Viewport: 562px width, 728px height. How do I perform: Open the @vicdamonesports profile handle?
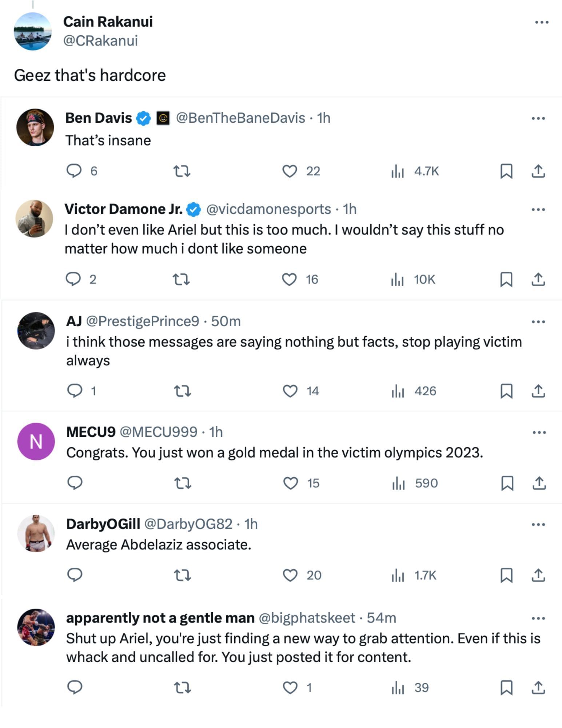(x=268, y=209)
